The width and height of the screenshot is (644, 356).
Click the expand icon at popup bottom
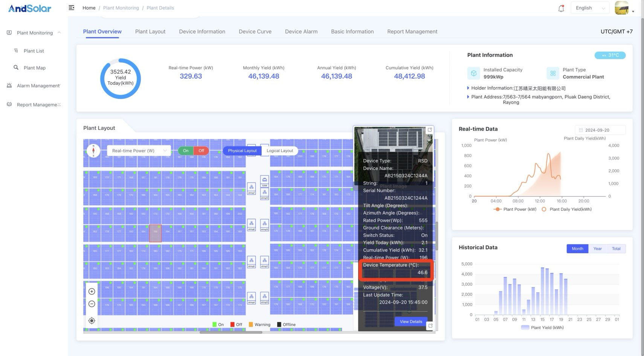[430, 326]
